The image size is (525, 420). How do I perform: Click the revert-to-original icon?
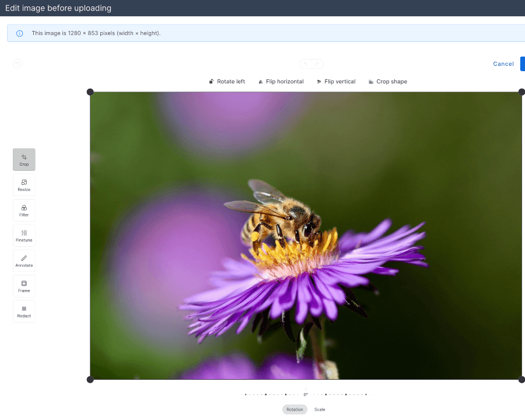(17, 64)
